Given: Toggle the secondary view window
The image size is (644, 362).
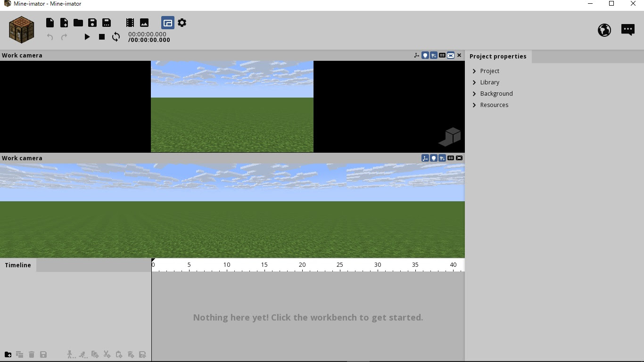Looking at the screenshot, I should (x=168, y=23).
